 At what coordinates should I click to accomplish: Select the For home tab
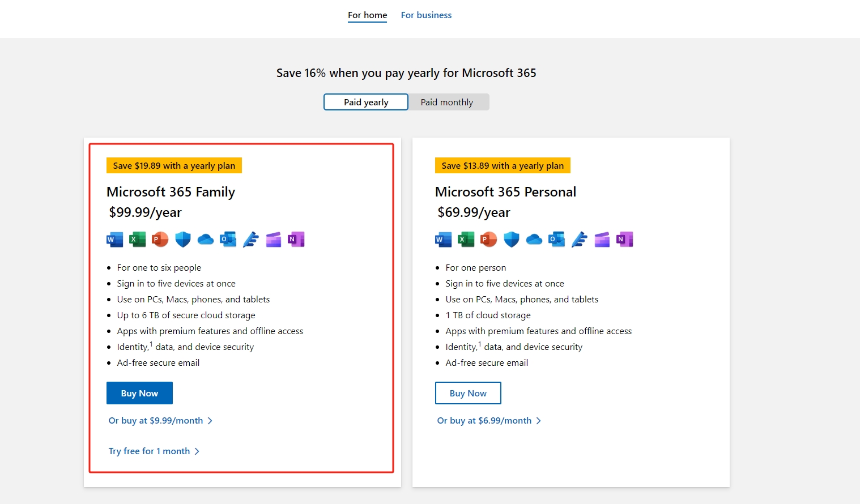[367, 15]
